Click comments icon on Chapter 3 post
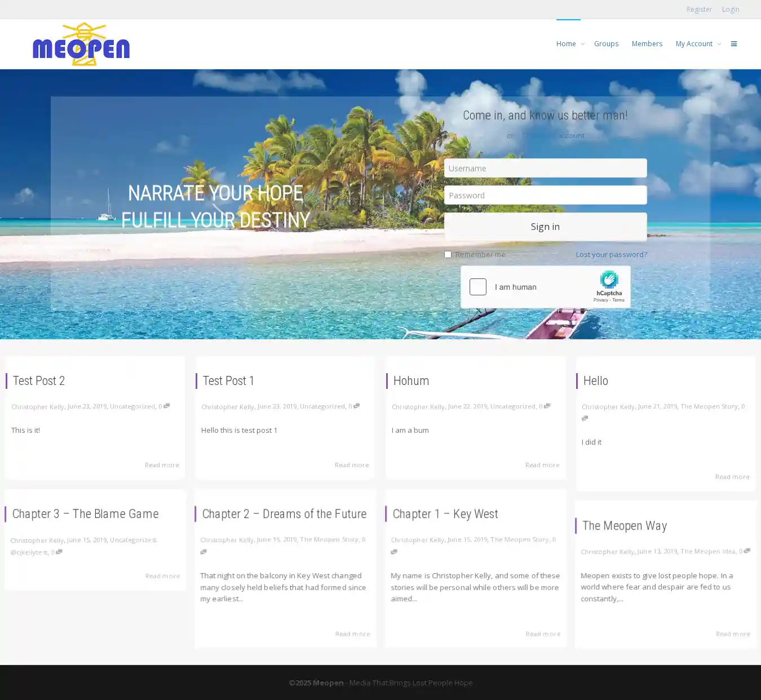Image resolution: width=761 pixels, height=700 pixels. (59, 552)
